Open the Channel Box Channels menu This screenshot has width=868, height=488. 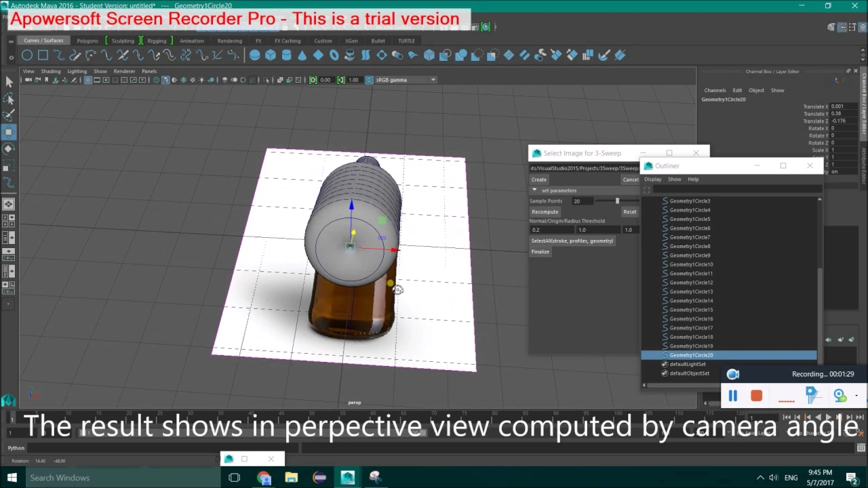(715, 90)
